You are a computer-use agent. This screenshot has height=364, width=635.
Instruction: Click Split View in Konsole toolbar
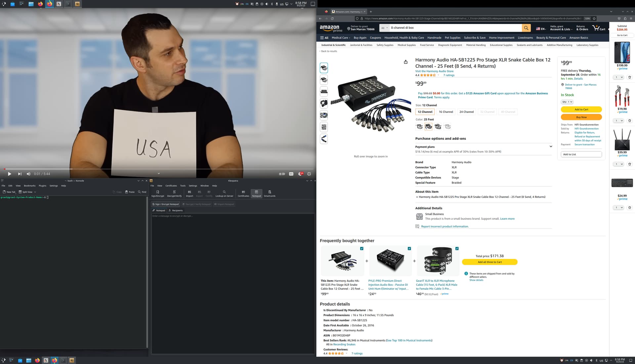[25, 192]
